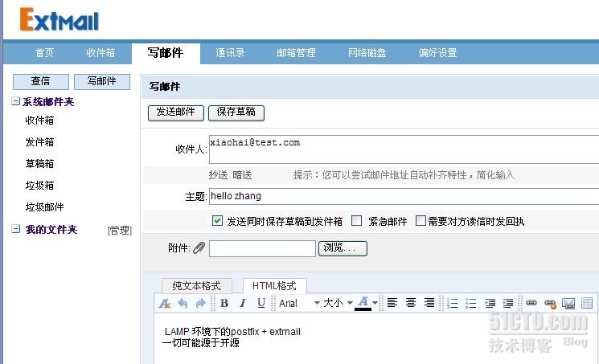Click the remove formatting icon
The image size is (599, 364).
tap(165, 304)
